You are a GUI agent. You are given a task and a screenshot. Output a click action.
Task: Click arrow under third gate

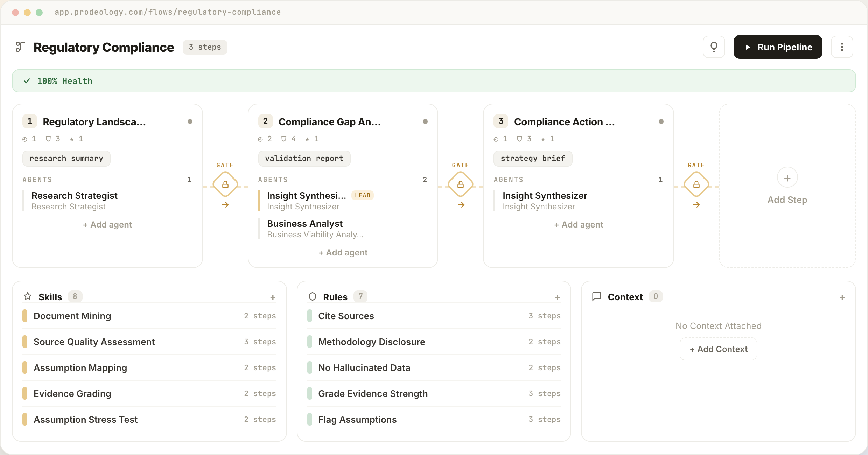click(x=696, y=205)
